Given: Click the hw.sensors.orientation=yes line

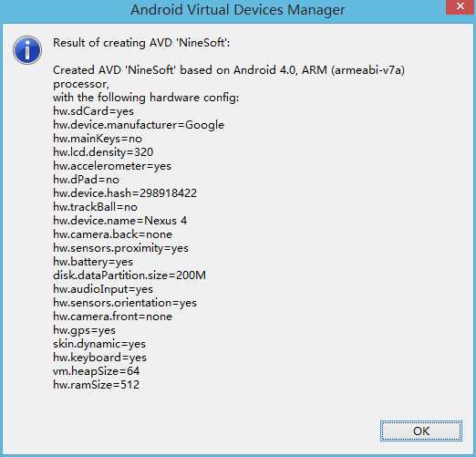Looking at the screenshot, I should [125, 303].
